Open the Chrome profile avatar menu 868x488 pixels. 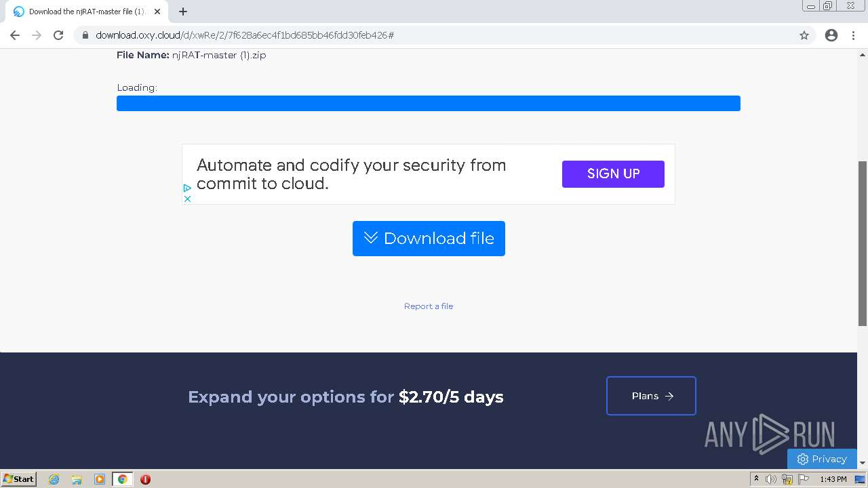point(831,35)
